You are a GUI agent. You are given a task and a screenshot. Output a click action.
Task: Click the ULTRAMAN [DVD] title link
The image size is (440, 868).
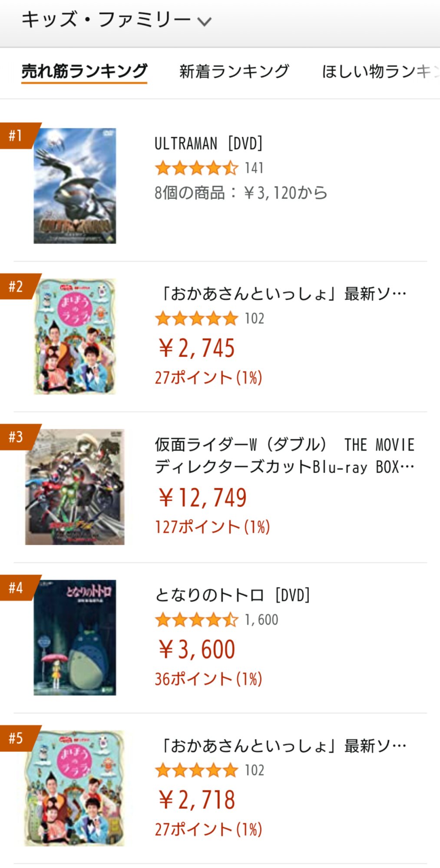click(x=208, y=144)
